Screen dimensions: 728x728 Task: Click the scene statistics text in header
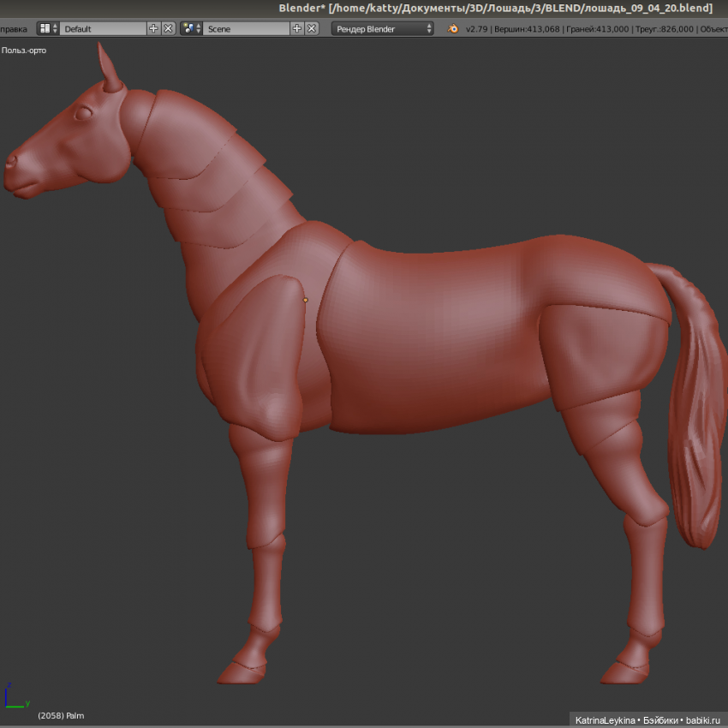[x=591, y=28]
